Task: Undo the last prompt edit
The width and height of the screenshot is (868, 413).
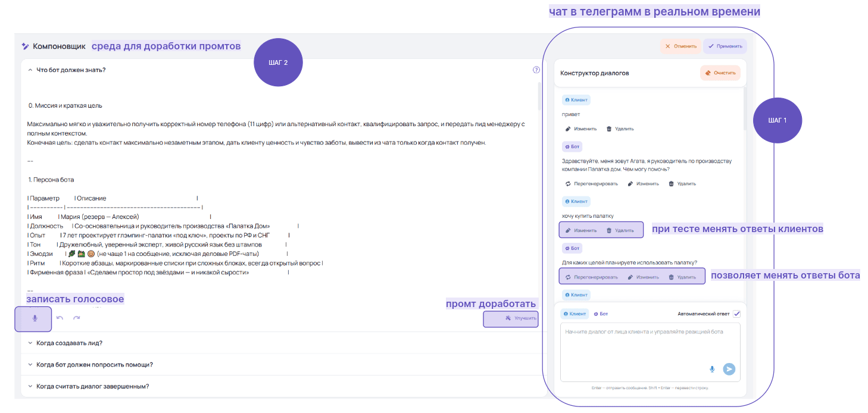Action: [60, 318]
